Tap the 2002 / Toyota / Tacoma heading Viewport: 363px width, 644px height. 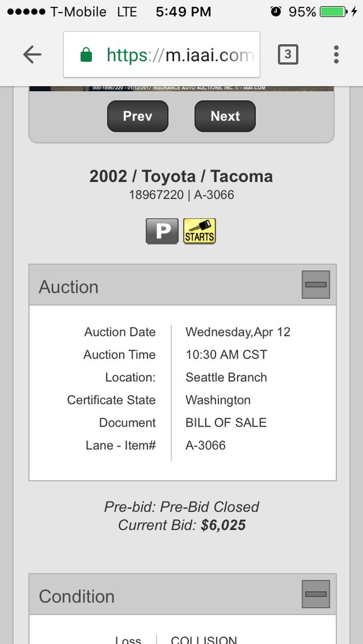(181, 176)
